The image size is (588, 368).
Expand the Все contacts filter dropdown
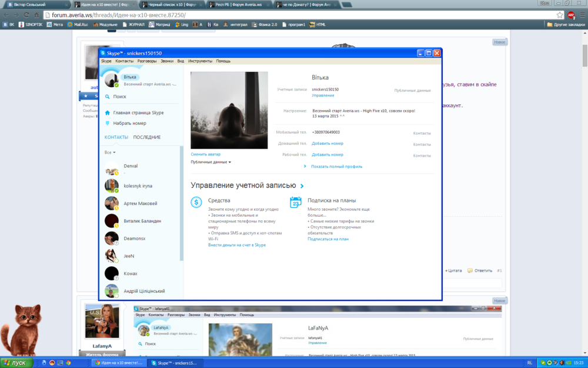pos(110,152)
